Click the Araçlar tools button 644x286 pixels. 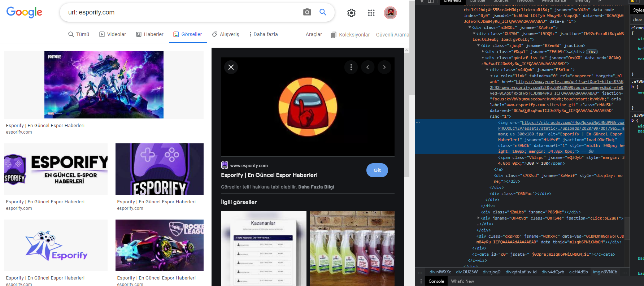coord(314,34)
